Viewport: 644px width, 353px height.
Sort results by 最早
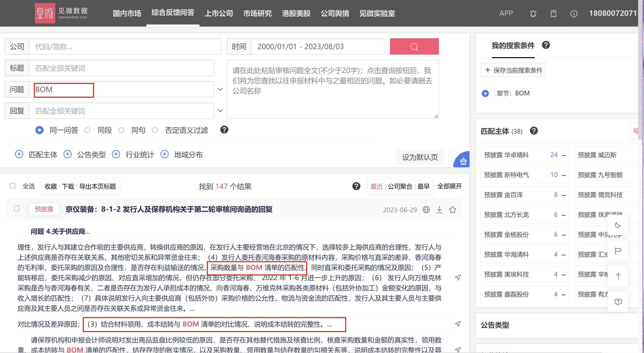click(423, 186)
